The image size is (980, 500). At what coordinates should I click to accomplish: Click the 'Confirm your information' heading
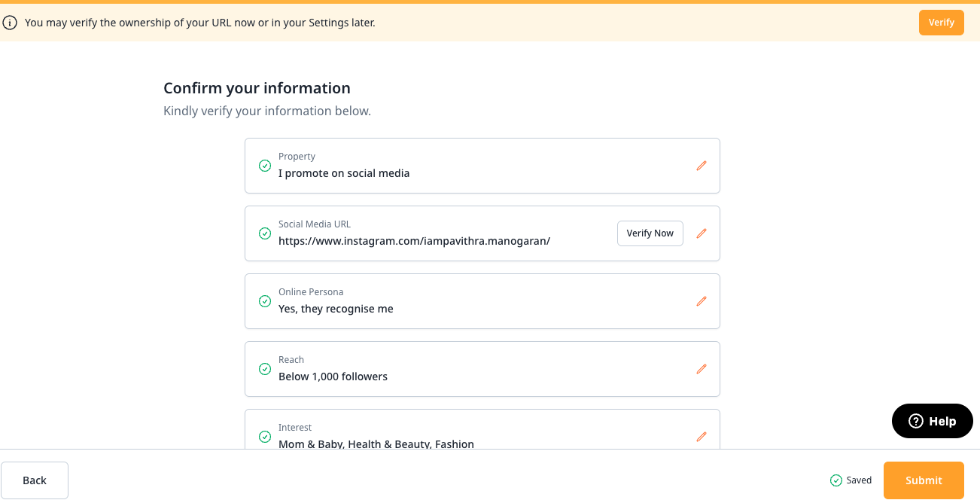[x=257, y=88]
